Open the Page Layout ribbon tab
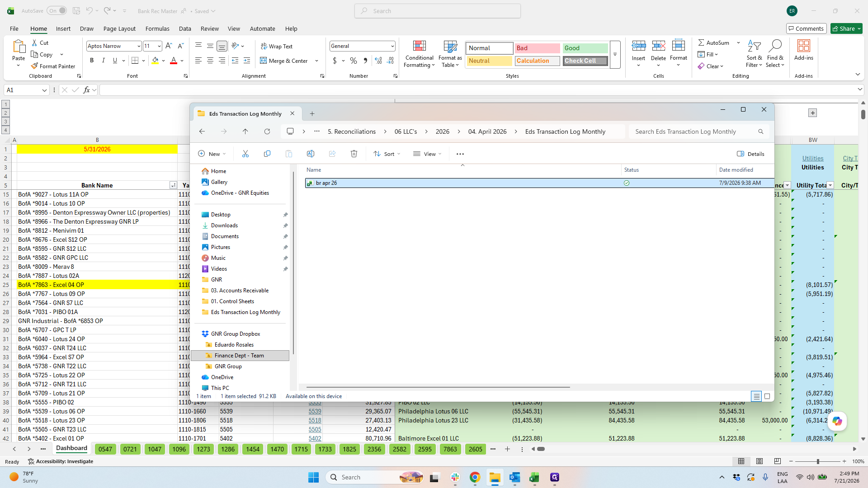This screenshot has width=868, height=488. tap(119, 28)
